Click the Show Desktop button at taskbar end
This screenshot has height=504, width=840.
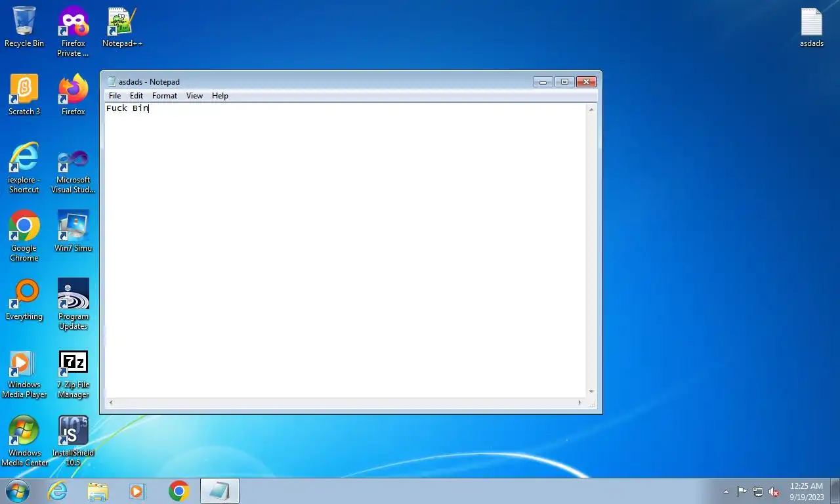(x=835, y=491)
